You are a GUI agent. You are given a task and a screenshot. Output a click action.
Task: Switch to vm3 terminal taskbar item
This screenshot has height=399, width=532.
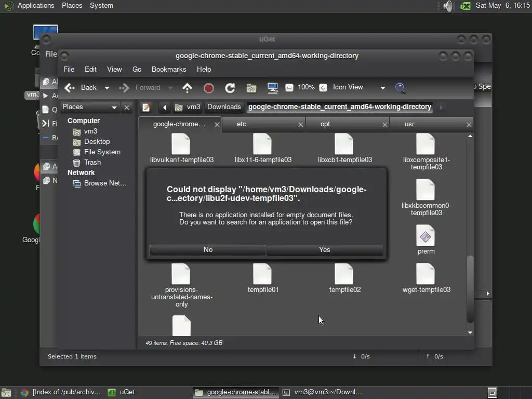click(x=323, y=393)
